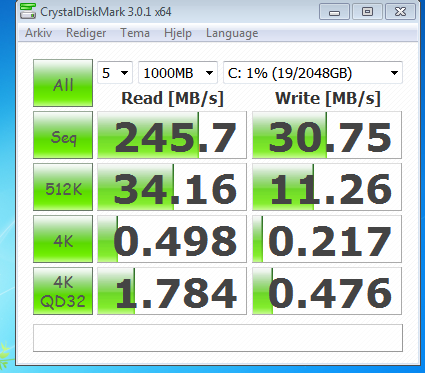Run all benchmarks with the All button
Viewport: 425px width, 373px height.
[x=63, y=83]
